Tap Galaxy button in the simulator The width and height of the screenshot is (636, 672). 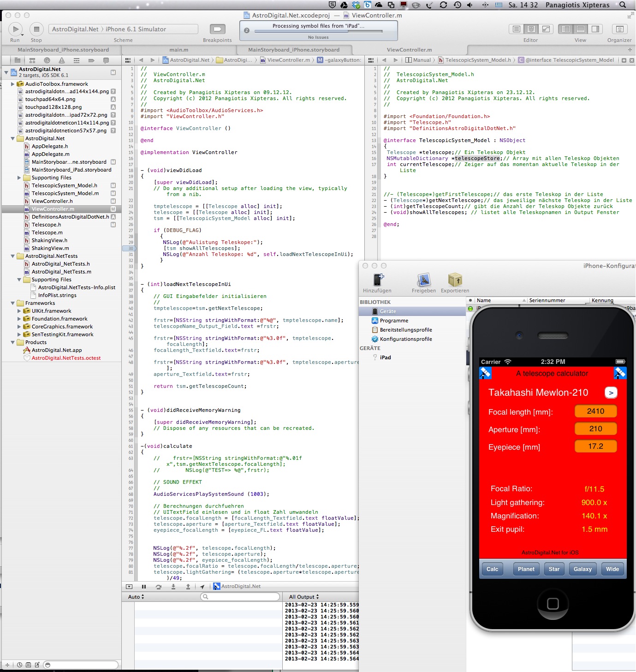[x=583, y=569]
